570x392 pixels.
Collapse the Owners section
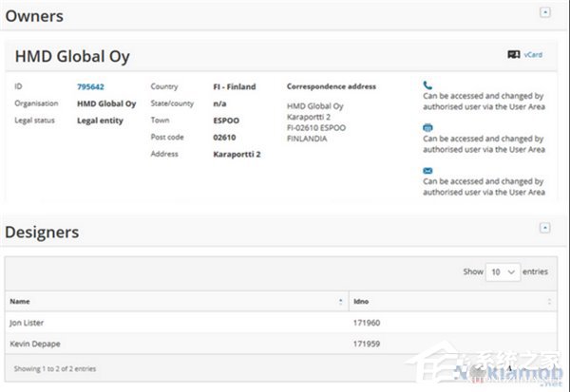(x=544, y=12)
